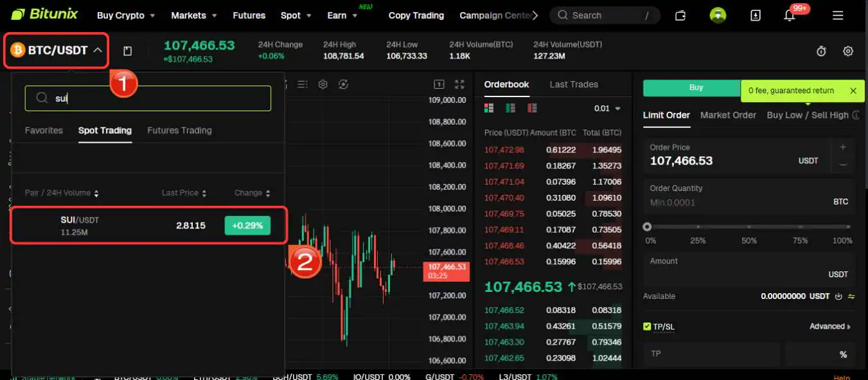This screenshot has width=868, height=380.
Task: Show only buy orders in orderbook
Action: click(x=511, y=108)
